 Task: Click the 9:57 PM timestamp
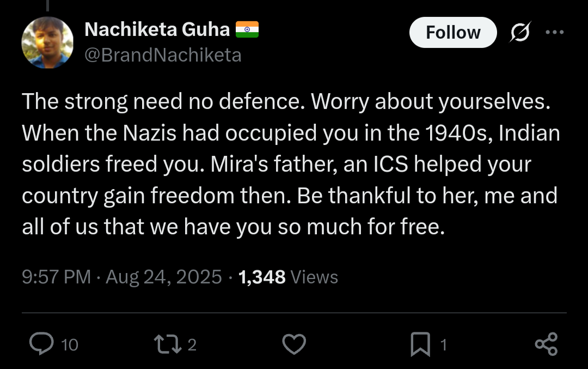(56, 277)
